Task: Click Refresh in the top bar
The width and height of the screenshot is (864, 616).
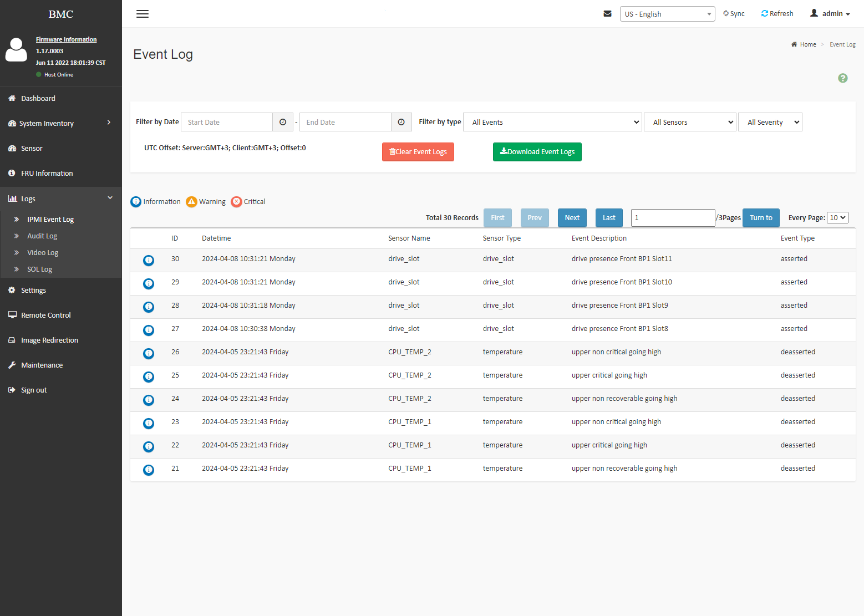Action: tap(777, 14)
